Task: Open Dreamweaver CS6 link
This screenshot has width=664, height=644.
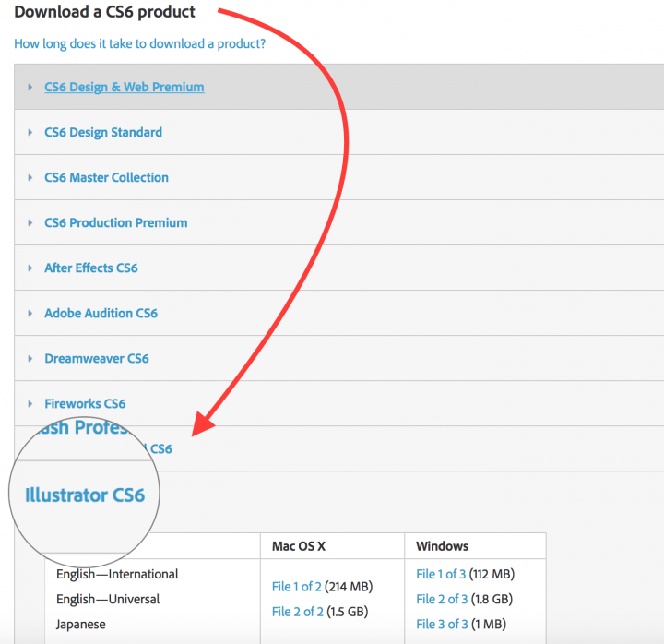Action: click(x=97, y=358)
